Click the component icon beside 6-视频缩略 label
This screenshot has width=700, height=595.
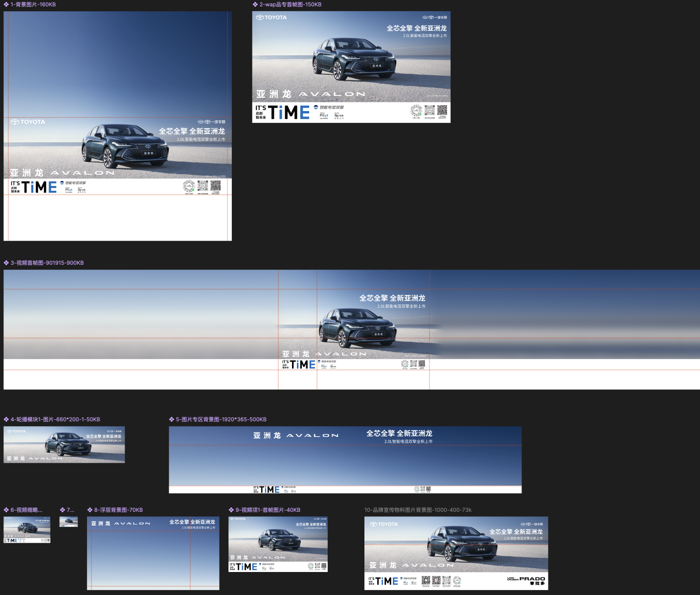(6, 510)
